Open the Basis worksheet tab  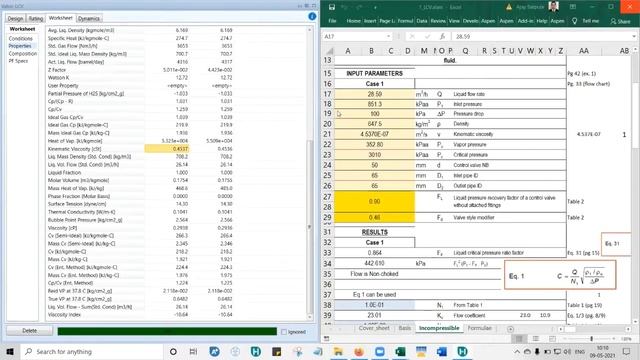[x=404, y=328]
